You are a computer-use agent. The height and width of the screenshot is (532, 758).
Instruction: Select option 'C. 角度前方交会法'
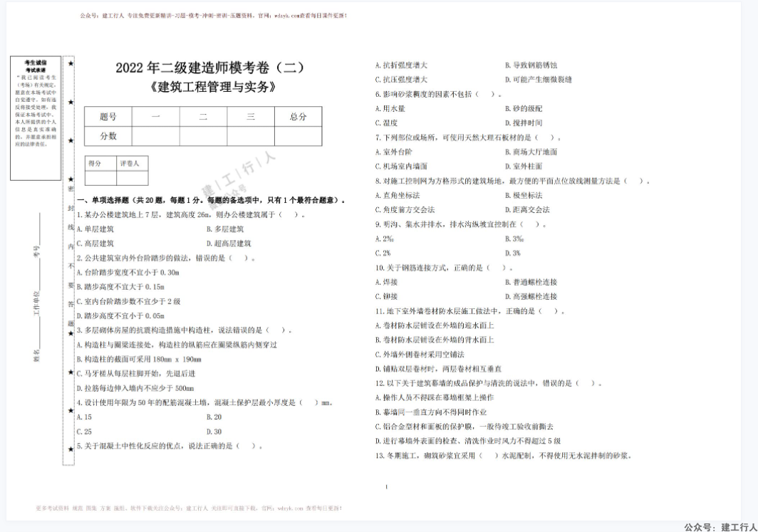tap(405, 209)
